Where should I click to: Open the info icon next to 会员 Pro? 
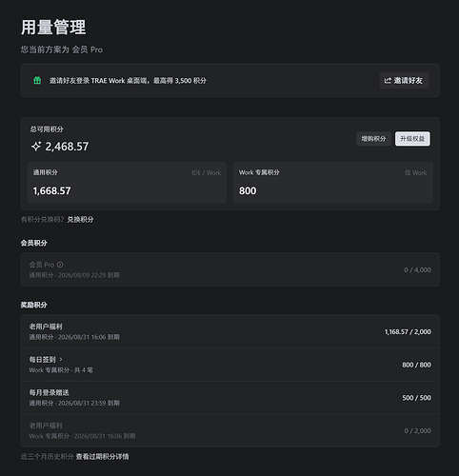[x=60, y=265]
